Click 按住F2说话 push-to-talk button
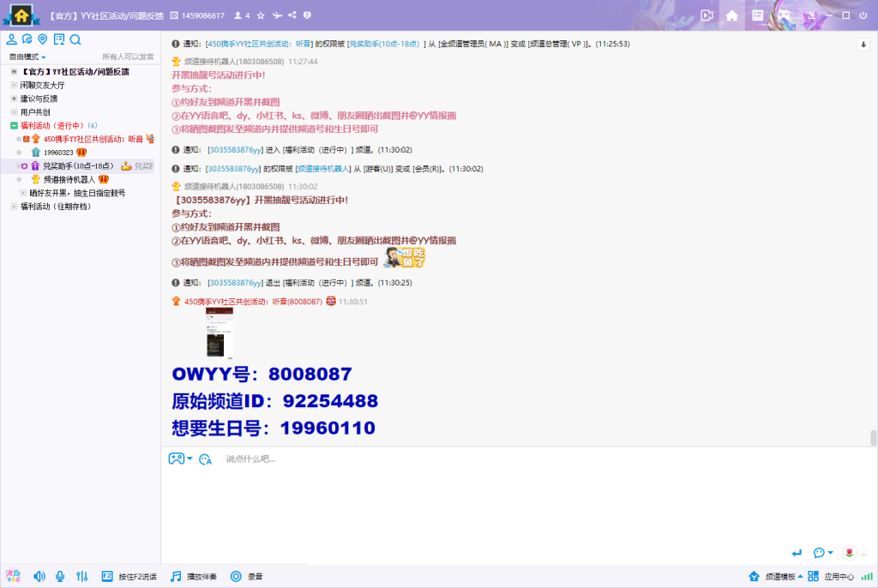Image resolution: width=878 pixels, height=588 pixels. (129, 576)
